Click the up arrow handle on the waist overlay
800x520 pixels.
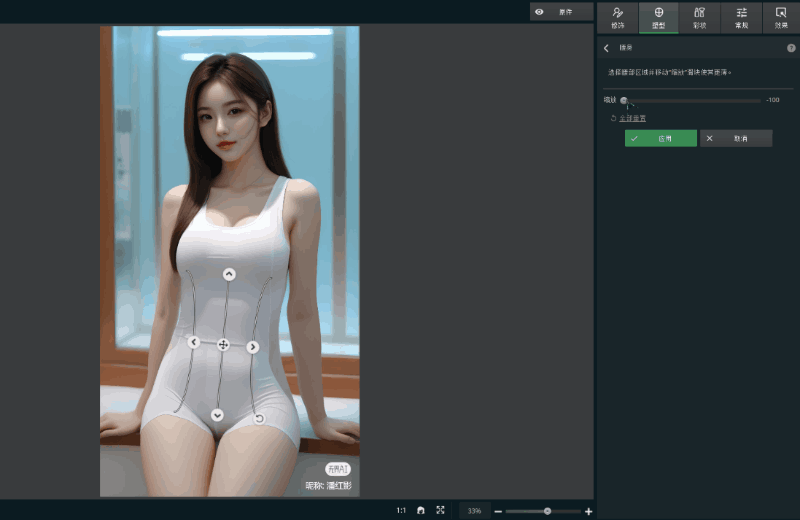pyautogui.click(x=229, y=275)
